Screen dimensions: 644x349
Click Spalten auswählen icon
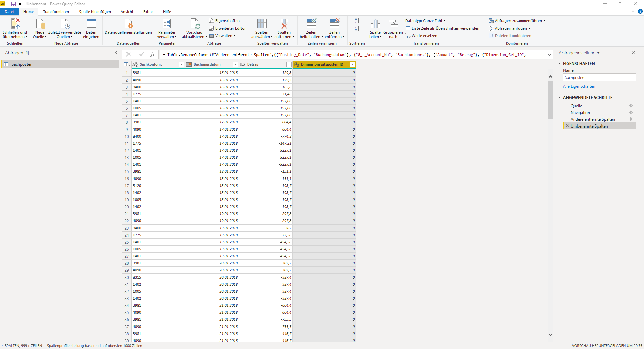(x=262, y=23)
